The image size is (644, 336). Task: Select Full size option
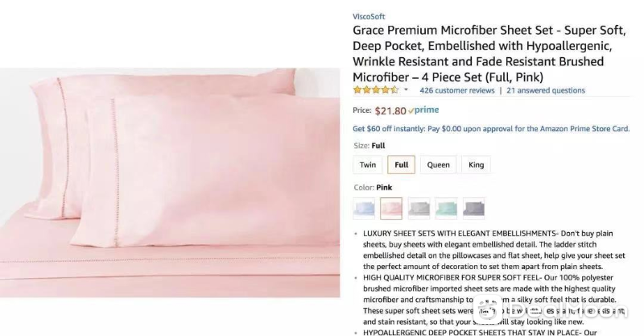(x=401, y=164)
